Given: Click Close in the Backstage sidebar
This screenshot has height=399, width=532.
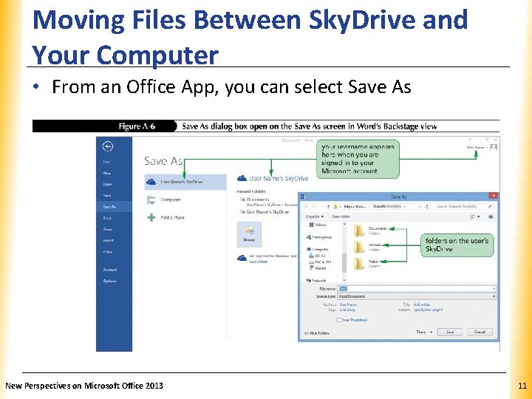Looking at the screenshot, I should [108, 252].
